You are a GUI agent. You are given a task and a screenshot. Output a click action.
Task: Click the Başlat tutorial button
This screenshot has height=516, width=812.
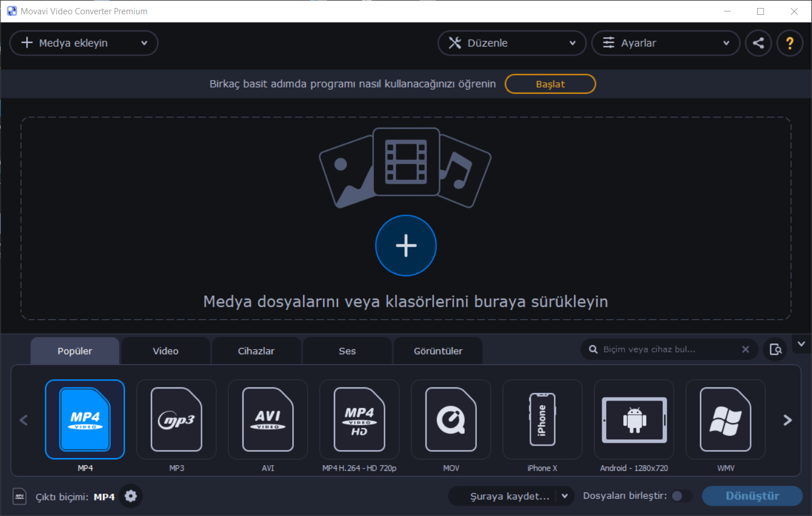click(550, 84)
